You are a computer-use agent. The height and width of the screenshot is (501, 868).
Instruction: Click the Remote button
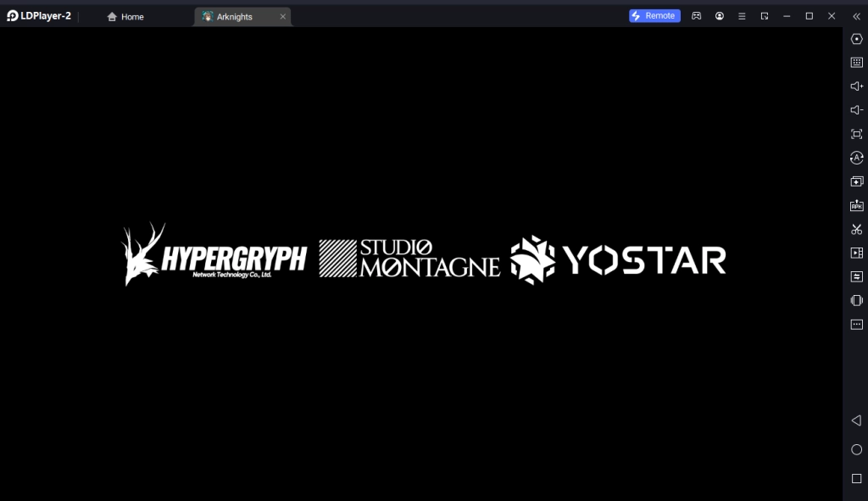[654, 16]
